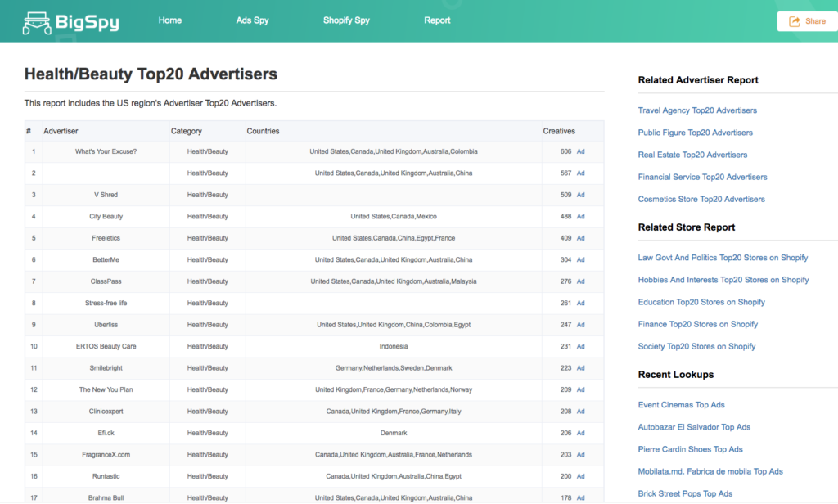
Task: Select the Stress-free life advertiser cell
Action: click(x=106, y=303)
